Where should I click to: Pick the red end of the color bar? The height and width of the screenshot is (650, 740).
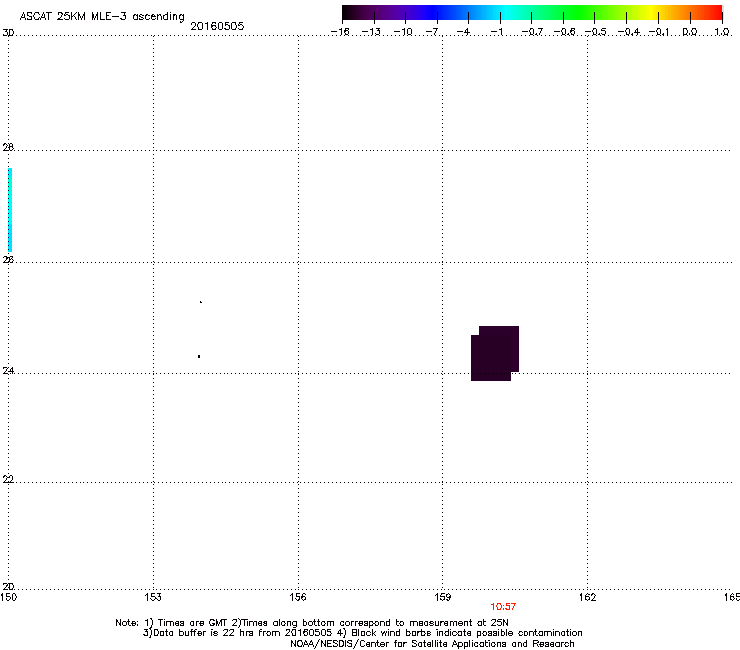pos(713,13)
